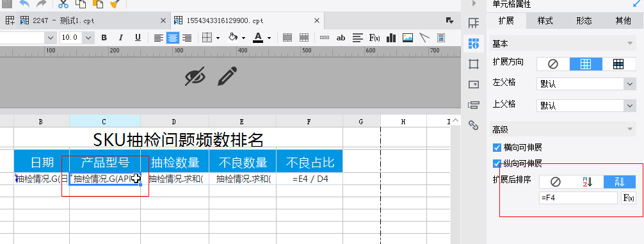
Task: Click the pencil edit icon
Action: click(x=227, y=76)
